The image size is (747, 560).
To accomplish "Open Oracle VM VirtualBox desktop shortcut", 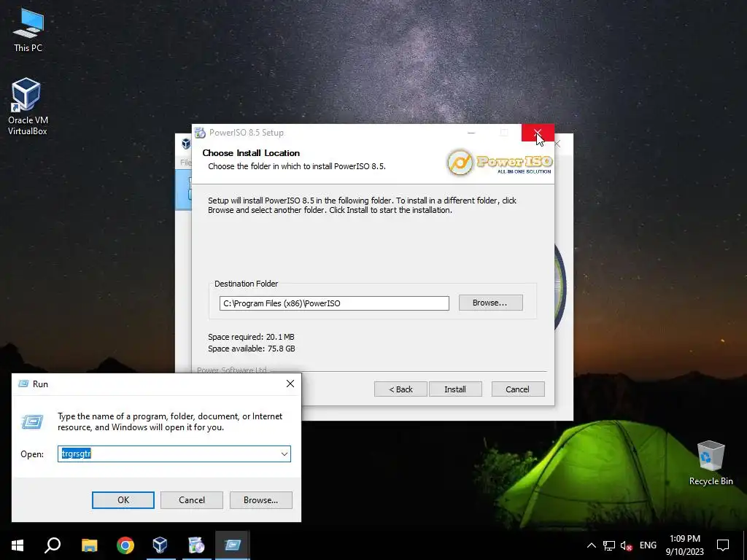I will [x=27, y=106].
